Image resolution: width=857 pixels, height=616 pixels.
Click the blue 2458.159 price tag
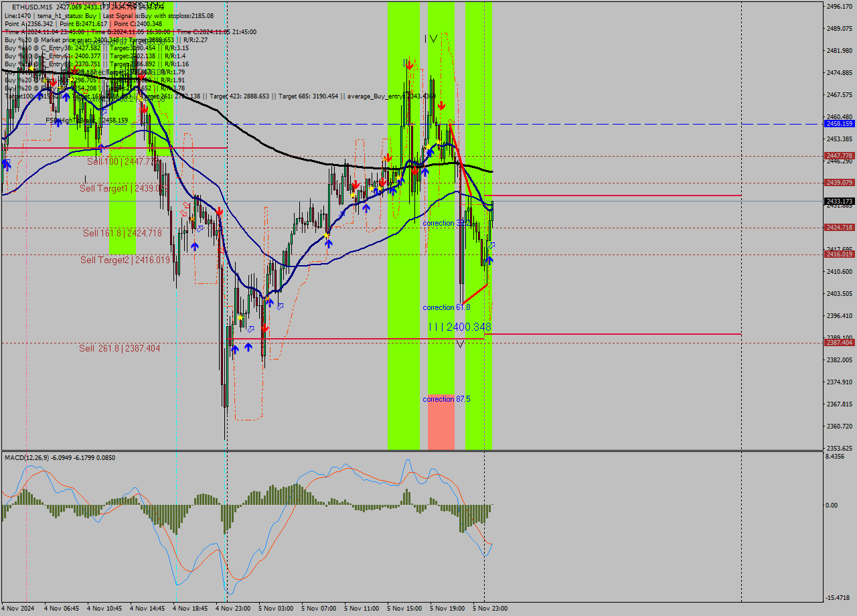click(840, 124)
